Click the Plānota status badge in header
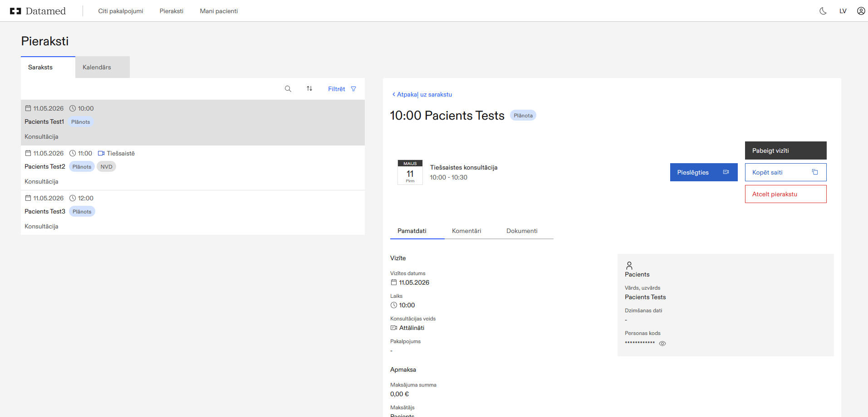The width and height of the screenshot is (868, 417). [523, 116]
